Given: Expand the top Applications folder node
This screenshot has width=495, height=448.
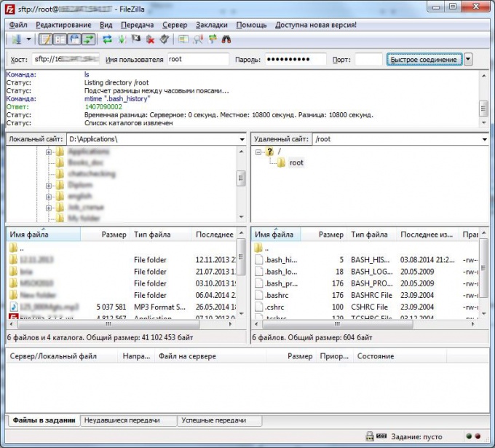Looking at the screenshot, I should pos(49,152).
